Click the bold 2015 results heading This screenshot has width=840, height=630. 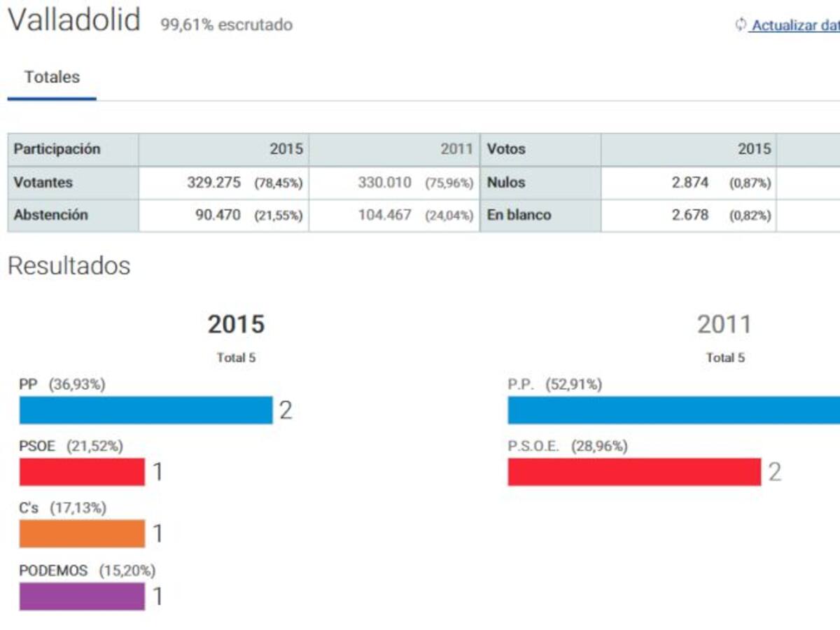tap(236, 324)
